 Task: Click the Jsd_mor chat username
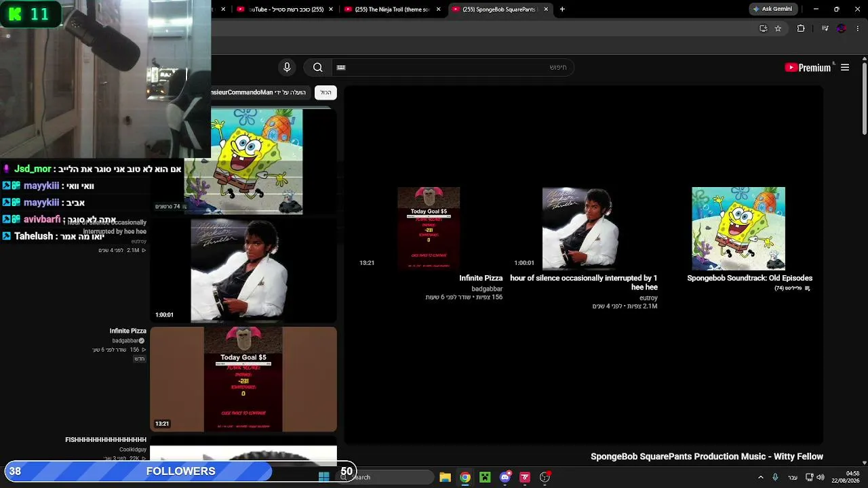[33, 169]
